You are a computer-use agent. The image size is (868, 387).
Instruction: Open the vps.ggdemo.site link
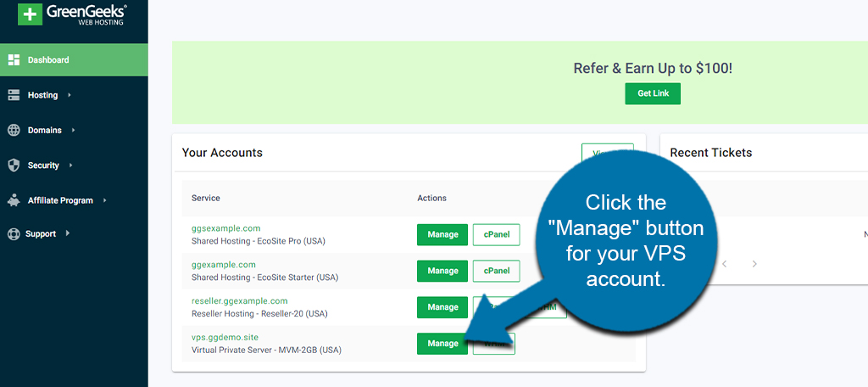click(x=225, y=337)
